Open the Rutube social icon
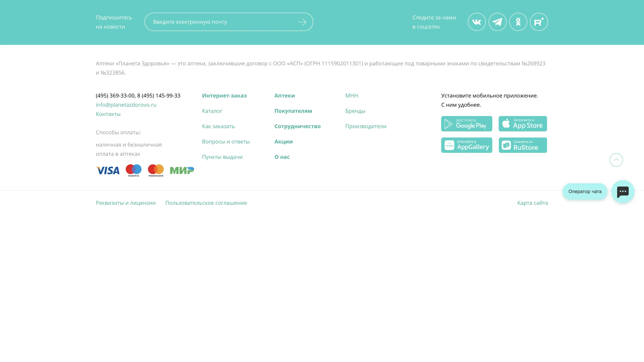The height and width of the screenshot is (362, 644). (x=539, y=22)
